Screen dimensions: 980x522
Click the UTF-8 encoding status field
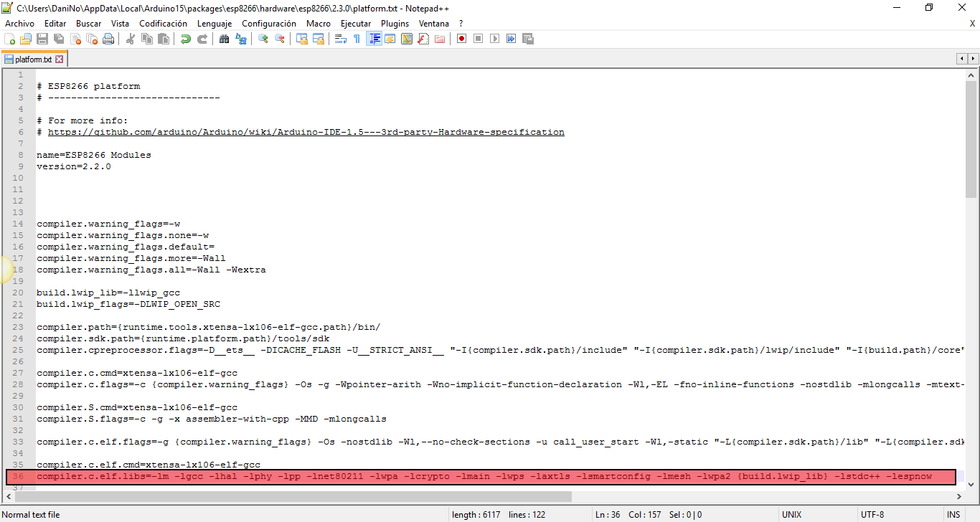coord(872,515)
